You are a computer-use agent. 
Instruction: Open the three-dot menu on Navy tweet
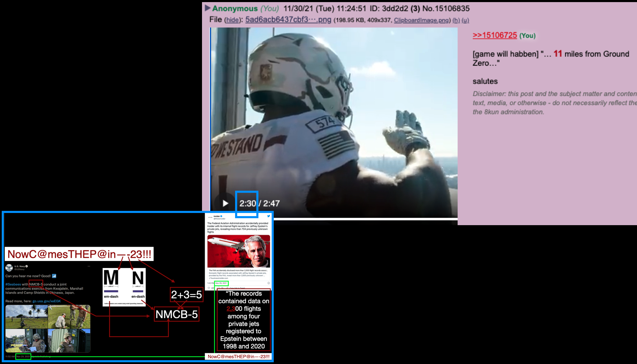click(89, 266)
